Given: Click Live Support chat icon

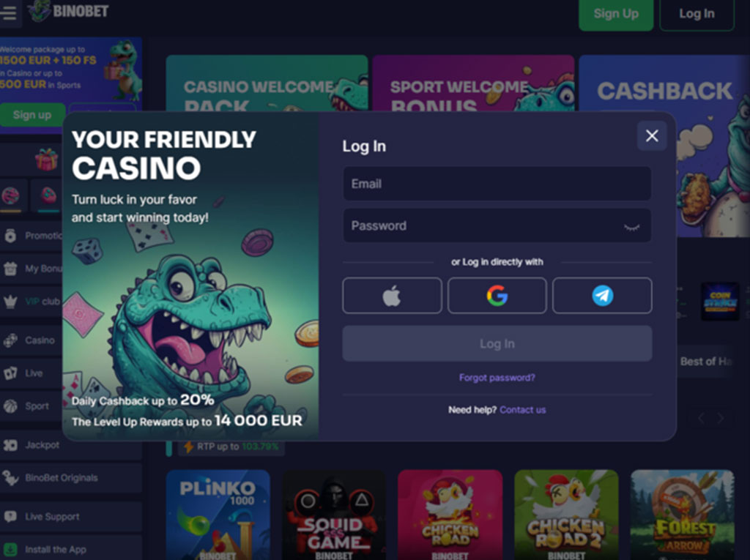Looking at the screenshot, I should [x=10, y=517].
